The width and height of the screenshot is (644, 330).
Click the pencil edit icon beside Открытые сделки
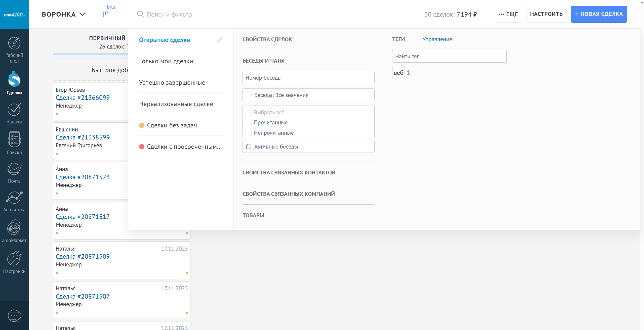coord(220,40)
